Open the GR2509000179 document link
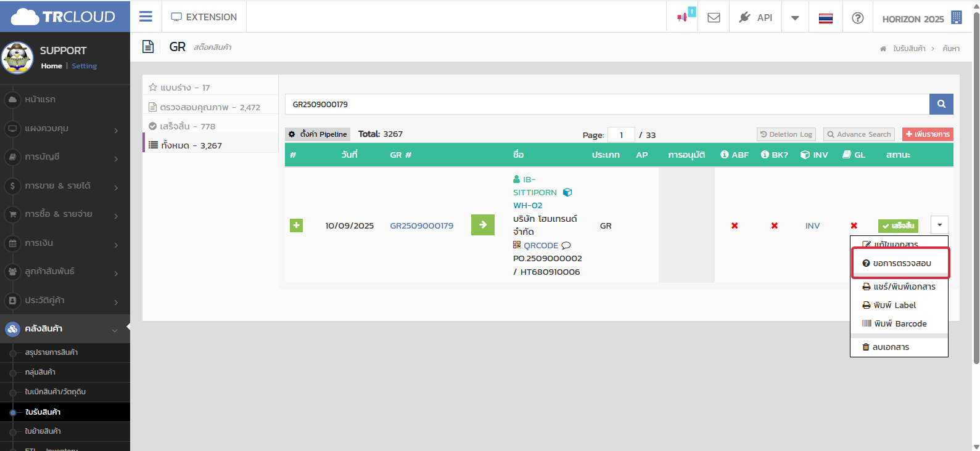This screenshot has width=980, height=451. point(421,225)
